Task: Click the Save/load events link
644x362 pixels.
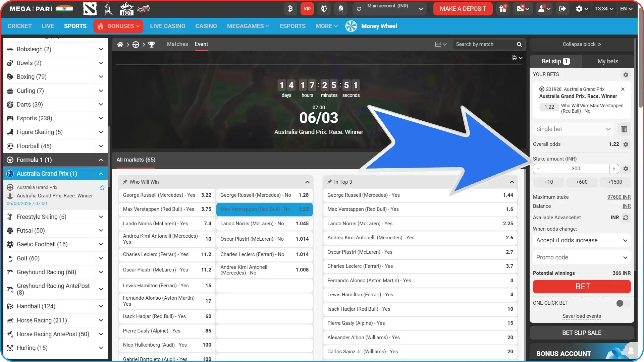Action: (x=582, y=316)
